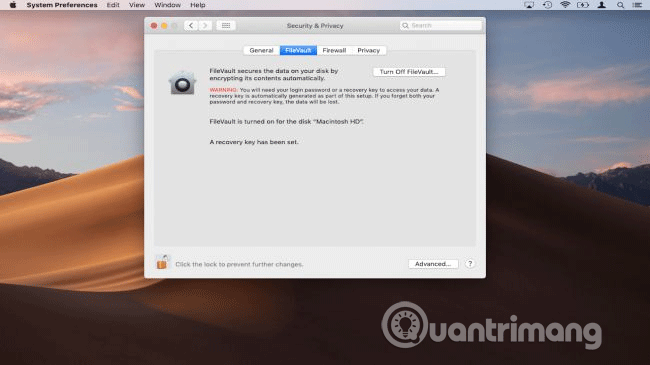Switch to the General tab
Screen dimensions: 650x365
point(261,50)
